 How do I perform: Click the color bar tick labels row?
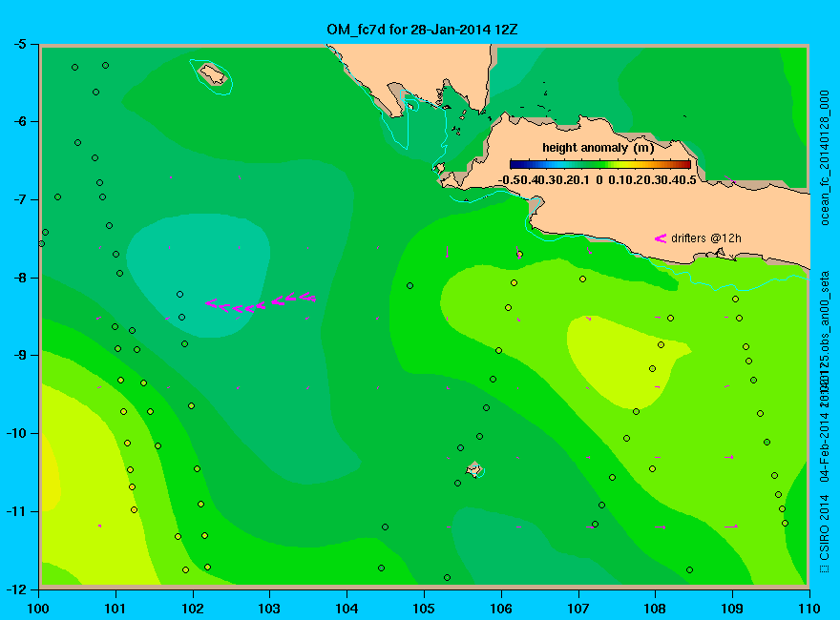598,180
